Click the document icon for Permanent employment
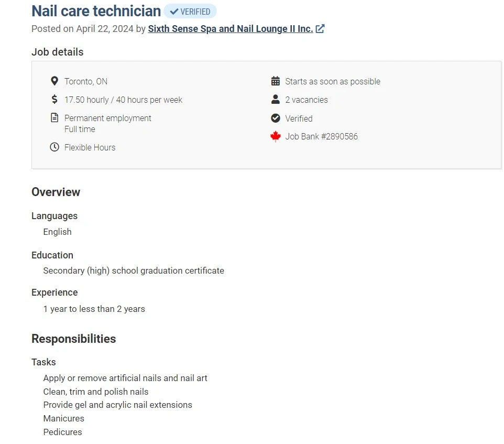This screenshot has width=504, height=444. 54,118
